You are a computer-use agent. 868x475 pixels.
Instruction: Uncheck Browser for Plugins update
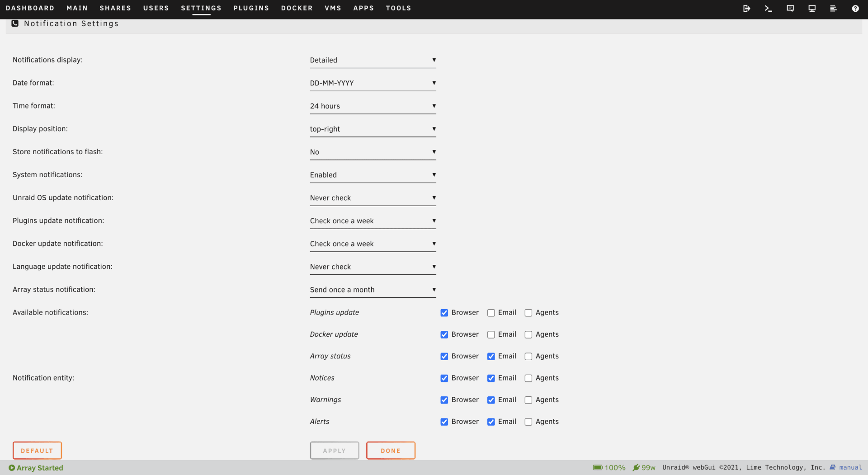(x=444, y=313)
